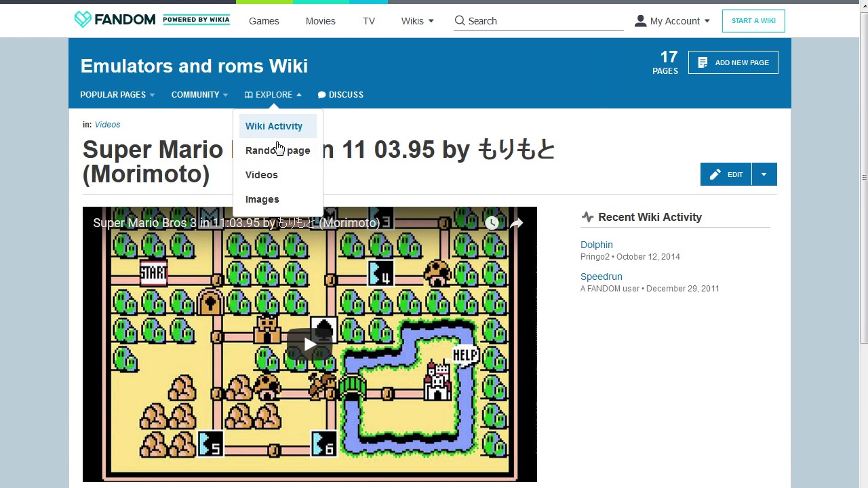Play the Super Mario Bros 3 video
Viewport: 868px width, 488px height.
310,344
